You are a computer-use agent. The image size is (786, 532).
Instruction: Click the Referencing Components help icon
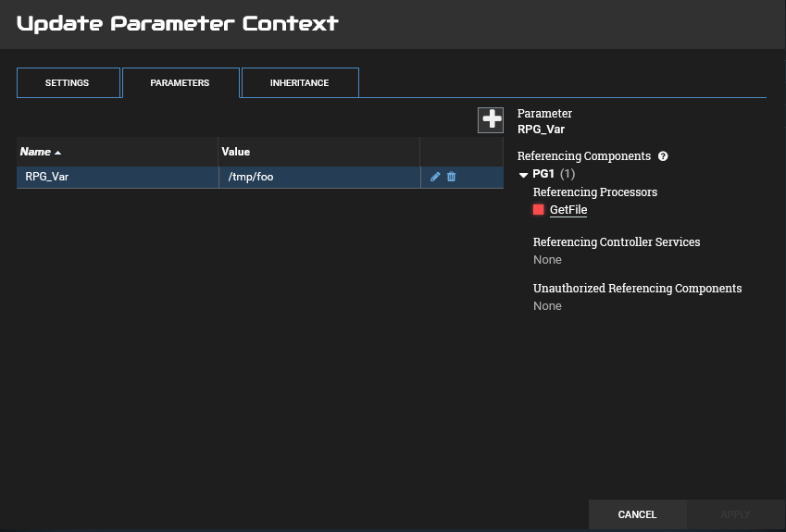663,156
